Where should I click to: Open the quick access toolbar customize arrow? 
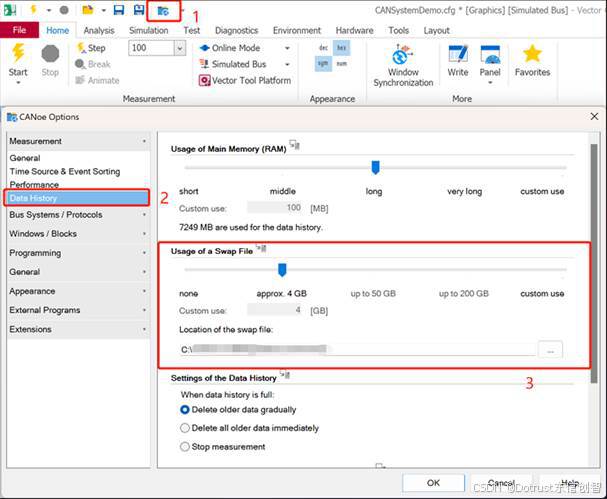tap(183, 10)
